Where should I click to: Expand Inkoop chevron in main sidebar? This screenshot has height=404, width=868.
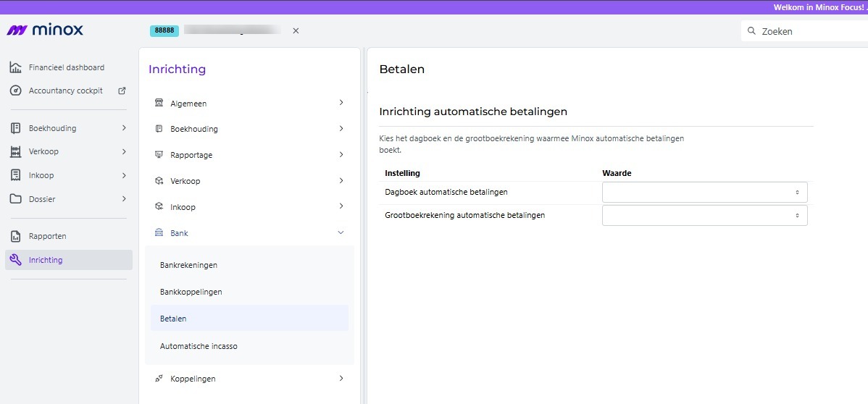pos(123,175)
